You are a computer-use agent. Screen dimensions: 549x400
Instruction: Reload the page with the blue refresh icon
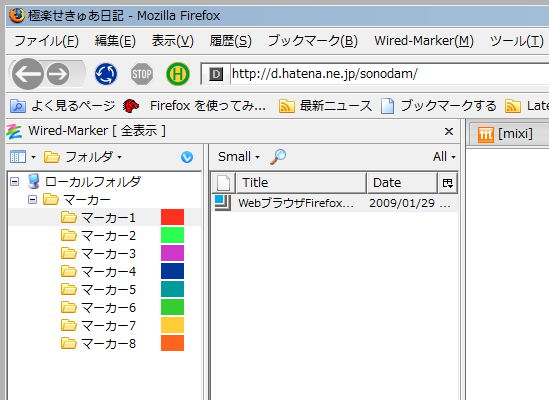pos(106,74)
